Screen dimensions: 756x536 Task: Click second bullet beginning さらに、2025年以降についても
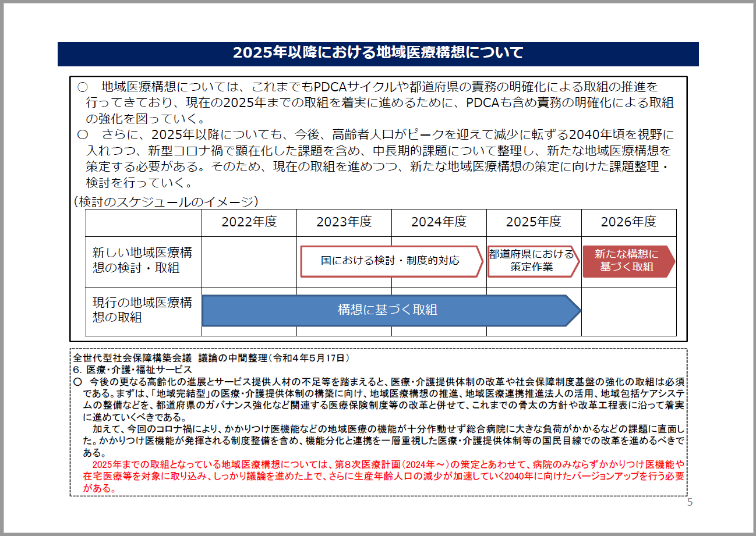click(376, 158)
